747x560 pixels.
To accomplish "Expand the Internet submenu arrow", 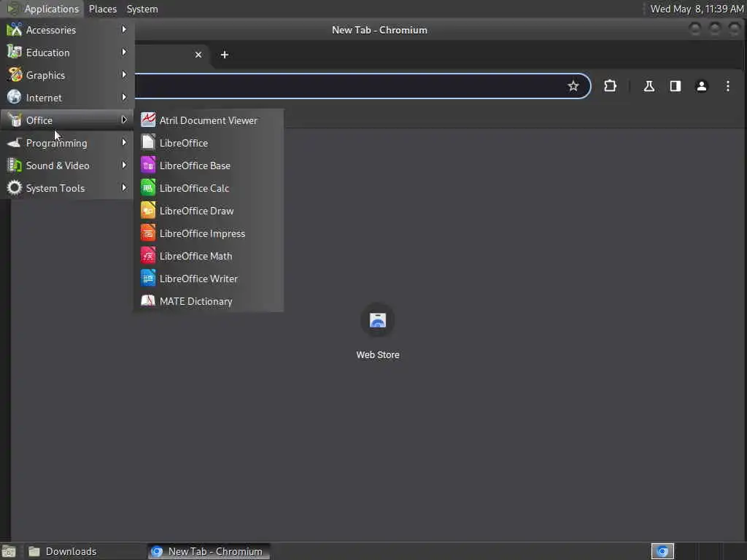I will [x=124, y=97].
